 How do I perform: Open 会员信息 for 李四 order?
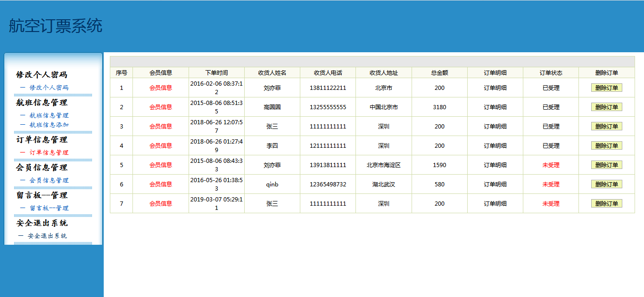coord(161,146)
